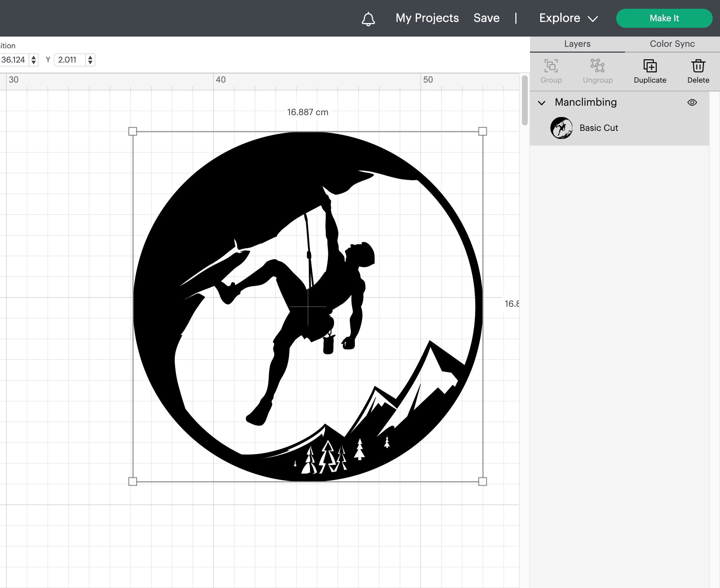Increase Y position using its stepper arrow
Image resolution: width=720 pixels, height=588 pixels.
pyautogui.click(x=90, y=58)
